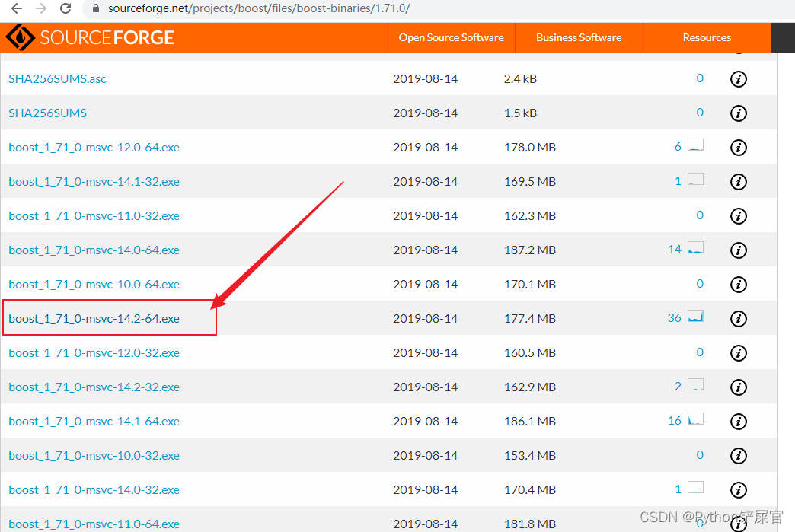Show info for boost_1_71_0-msvc-14.2-32.exe
795x532 pixels.
point(738,387)
